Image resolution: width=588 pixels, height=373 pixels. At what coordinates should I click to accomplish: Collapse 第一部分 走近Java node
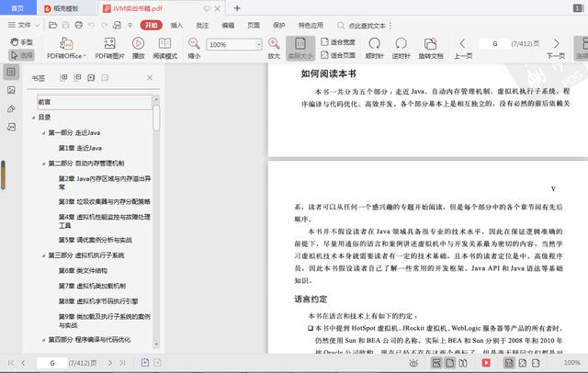(x=43, y=132)
